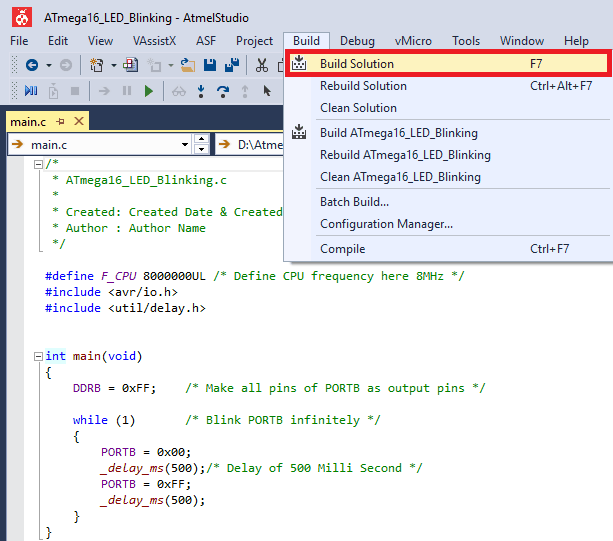Click the greyed Add New Item icon

coord(154,65)
